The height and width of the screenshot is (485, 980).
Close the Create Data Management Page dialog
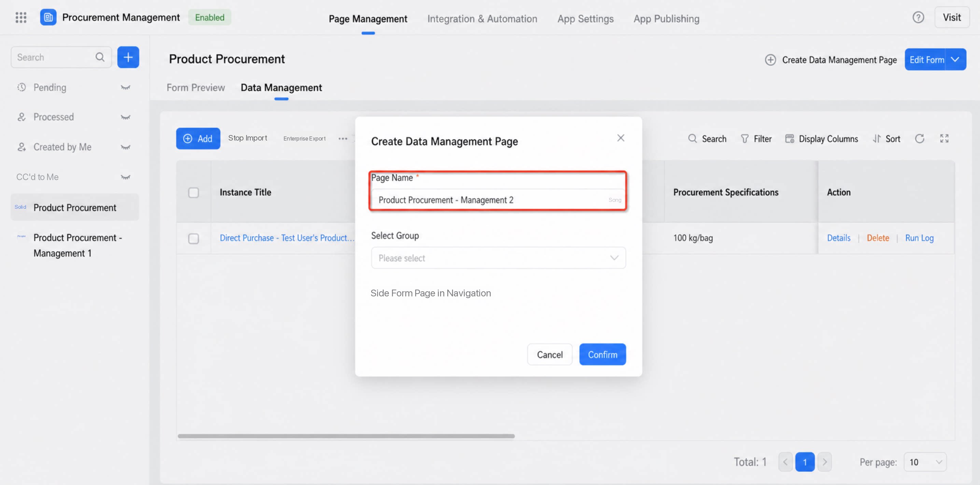[620, 138]
